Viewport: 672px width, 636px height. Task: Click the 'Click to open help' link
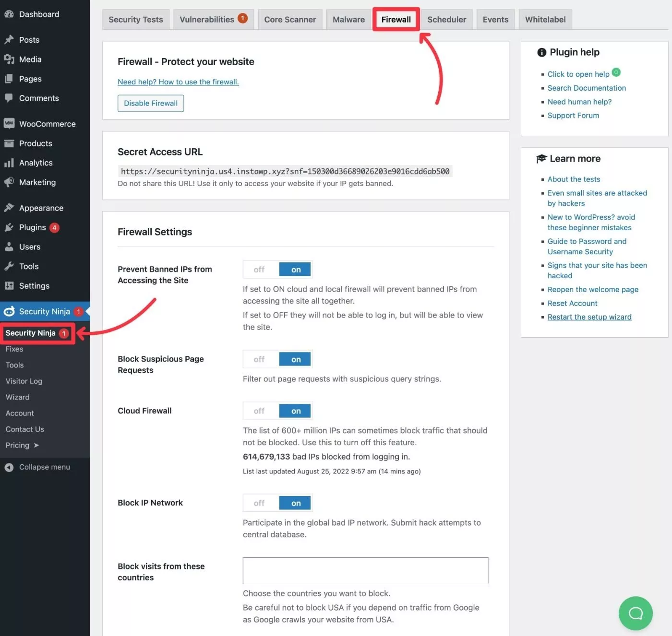[578, 74]
